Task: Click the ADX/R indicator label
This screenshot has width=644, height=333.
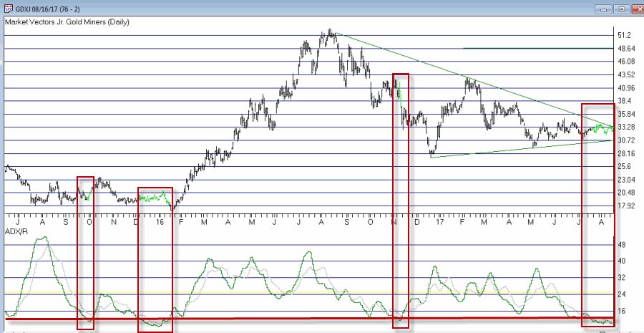Action: click(16, 232)
